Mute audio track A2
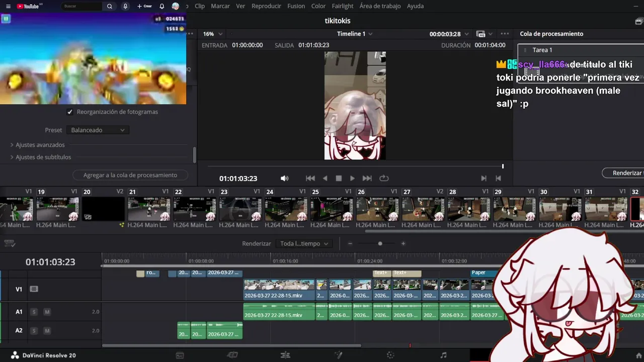 (47, 330)
